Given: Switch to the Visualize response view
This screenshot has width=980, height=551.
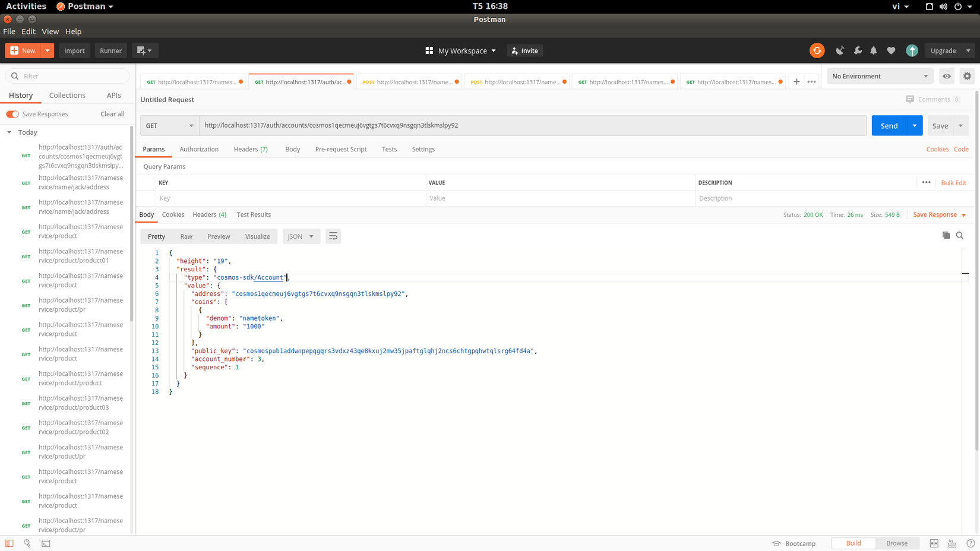Looking at the screenshot, I should (x=258, y=236).
